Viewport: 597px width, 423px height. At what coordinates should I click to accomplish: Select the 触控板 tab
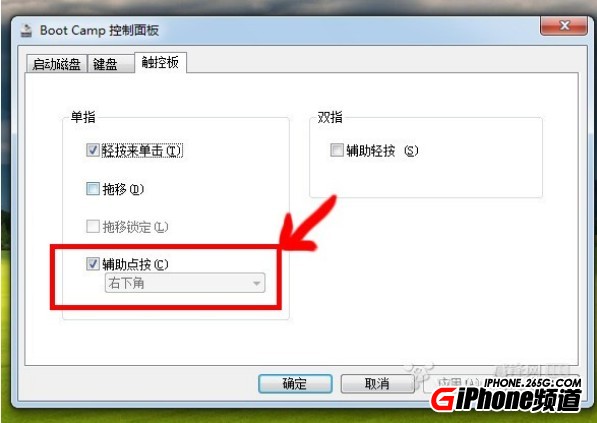click(160, 62)
